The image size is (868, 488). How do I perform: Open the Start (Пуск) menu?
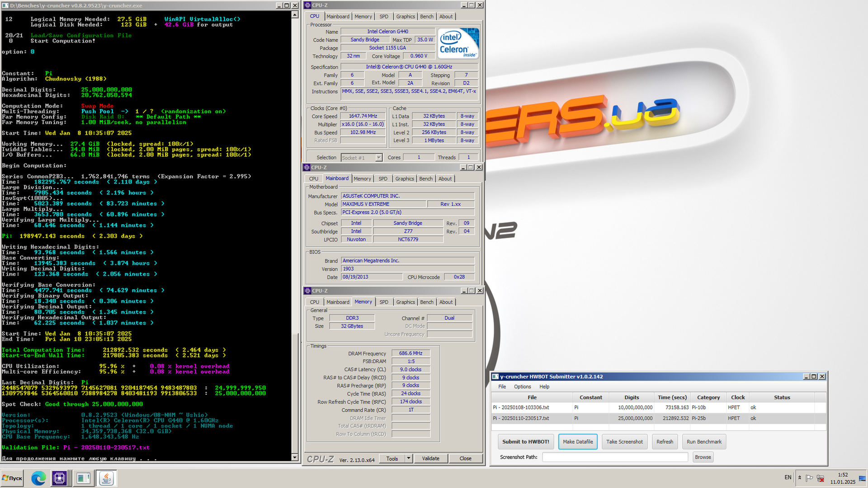pyautogui.click(x=12, y=478)
